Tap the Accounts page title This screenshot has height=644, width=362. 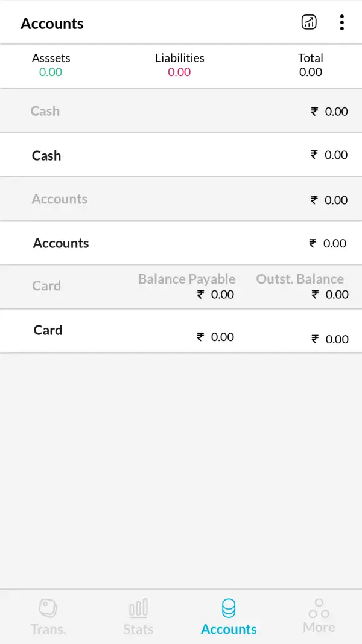[52, 24]
